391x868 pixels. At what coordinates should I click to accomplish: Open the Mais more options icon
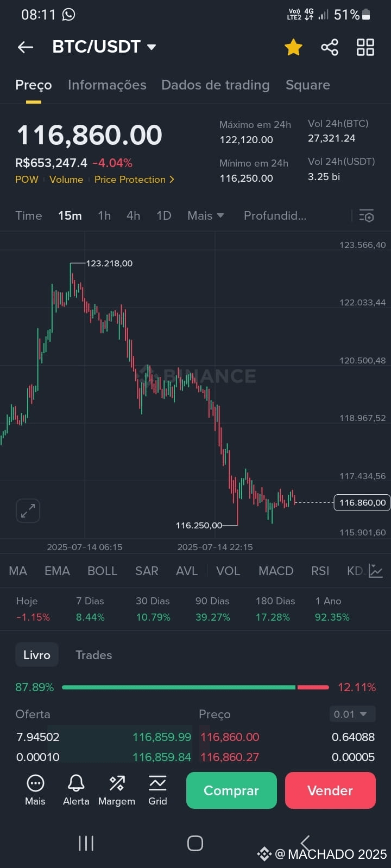click(35, 790)
